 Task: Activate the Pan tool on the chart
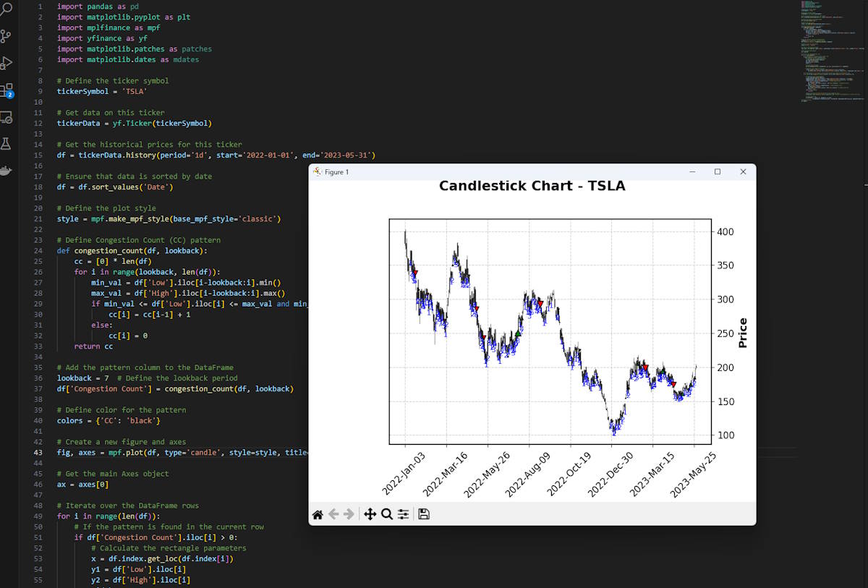click(370, 514)
